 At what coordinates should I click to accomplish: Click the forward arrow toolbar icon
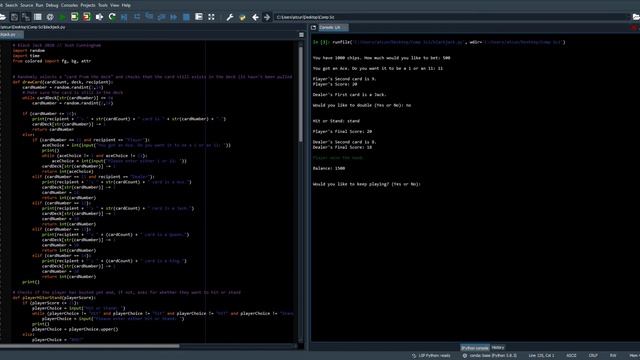[267, 17]
